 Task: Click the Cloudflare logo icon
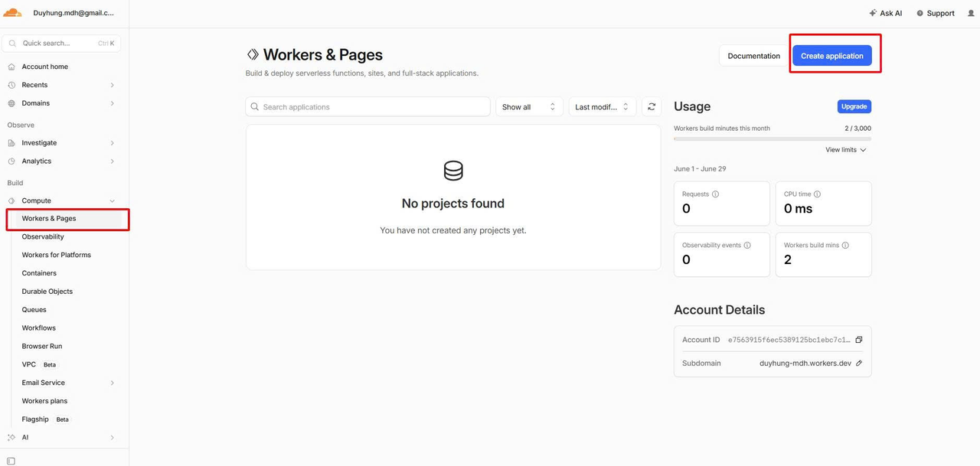[12, 12]
